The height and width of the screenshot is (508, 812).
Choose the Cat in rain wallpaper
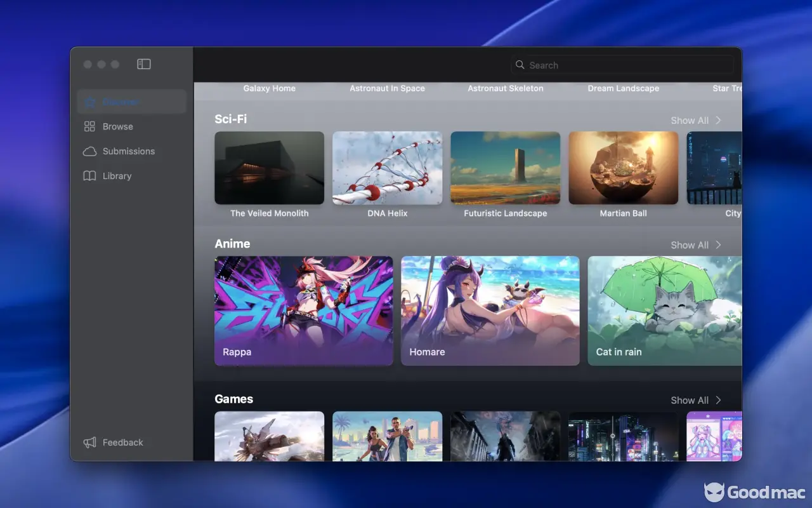664,311
